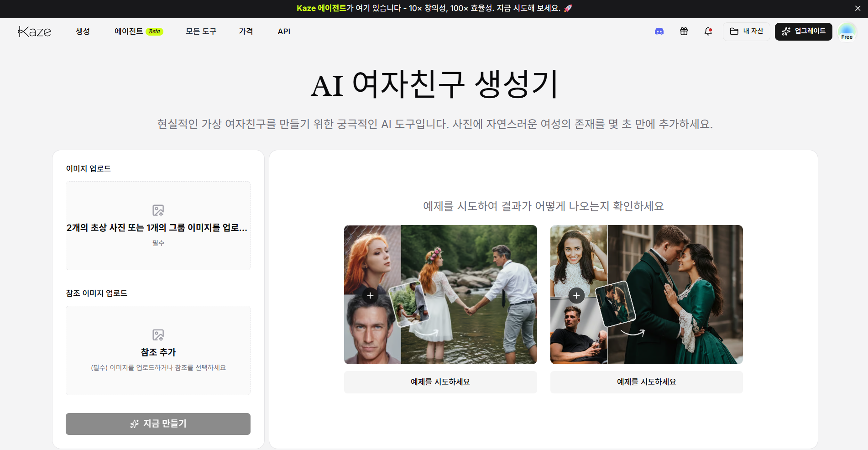Open the Free user avatar menu
The height and width of the screenshot is (450, 868).
coord(847,31)
